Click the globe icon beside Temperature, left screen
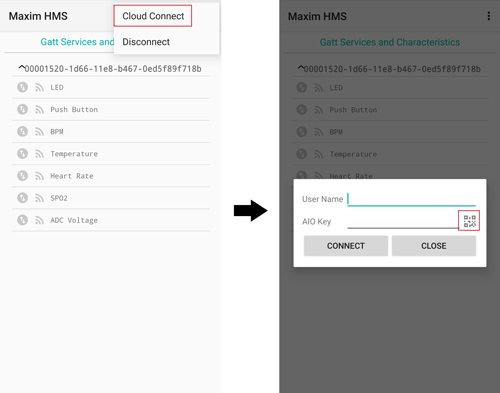This screenshot has width=500, height=393. pyautogui.click(x=23, y=154)
